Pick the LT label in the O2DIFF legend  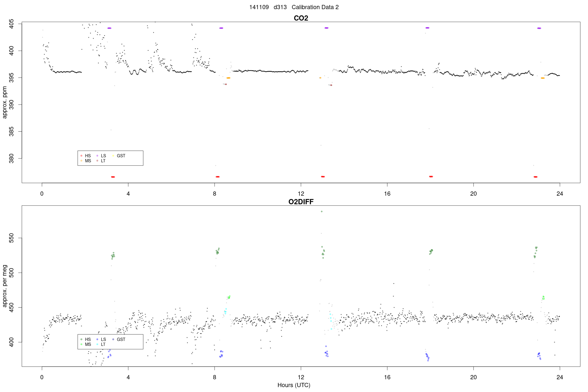[103, 344]
